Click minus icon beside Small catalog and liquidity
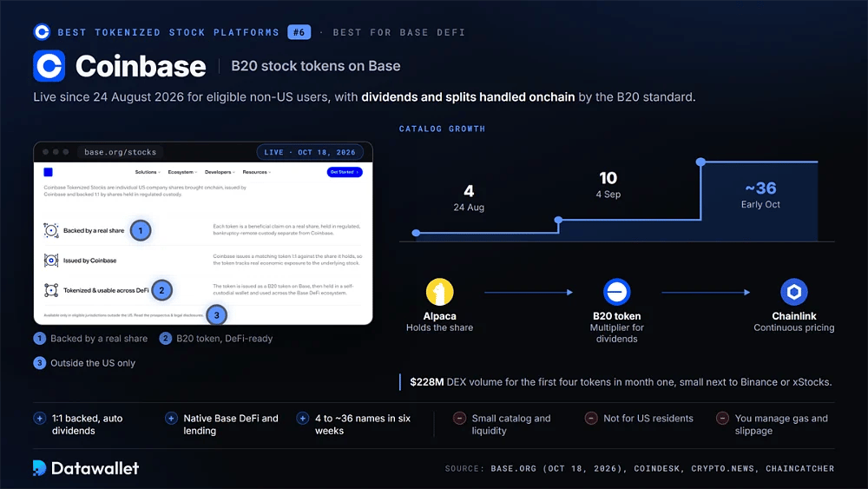Image resolution: width=868 pixels, height=489 pixels. 459,418
